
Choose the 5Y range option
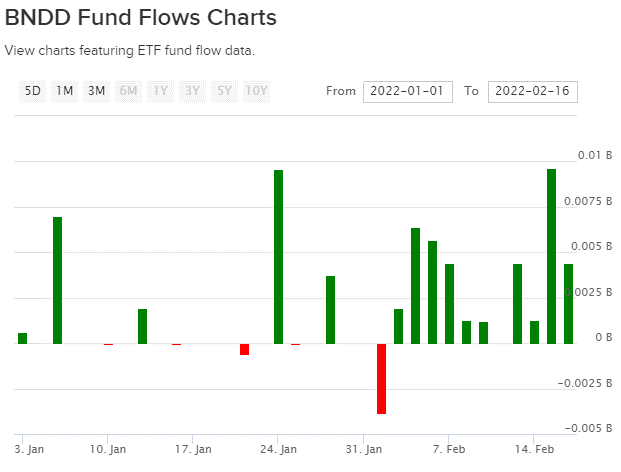point(225,91)
